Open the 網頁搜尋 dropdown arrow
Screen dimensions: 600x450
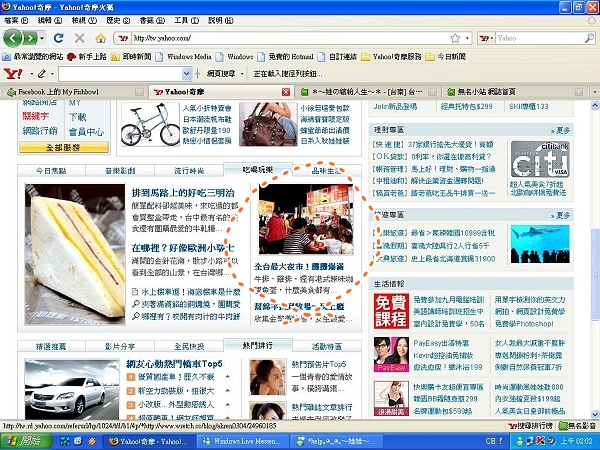pyautogui.click(x=242, y=73)
